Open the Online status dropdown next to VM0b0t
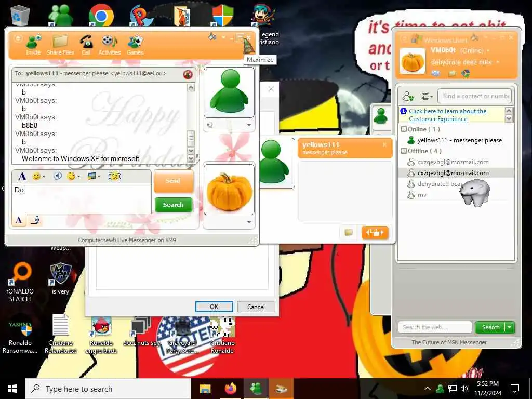The width and height of the screenshot is (532, 399). click(488, 50)
